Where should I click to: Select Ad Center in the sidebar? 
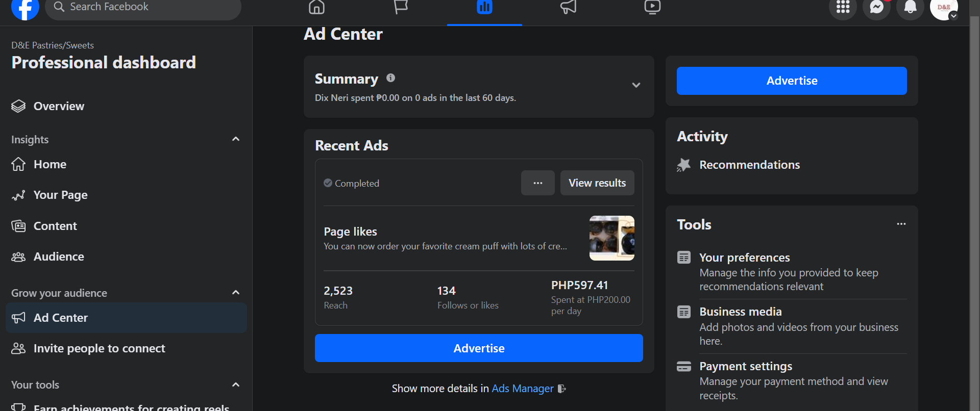(127, 318)
